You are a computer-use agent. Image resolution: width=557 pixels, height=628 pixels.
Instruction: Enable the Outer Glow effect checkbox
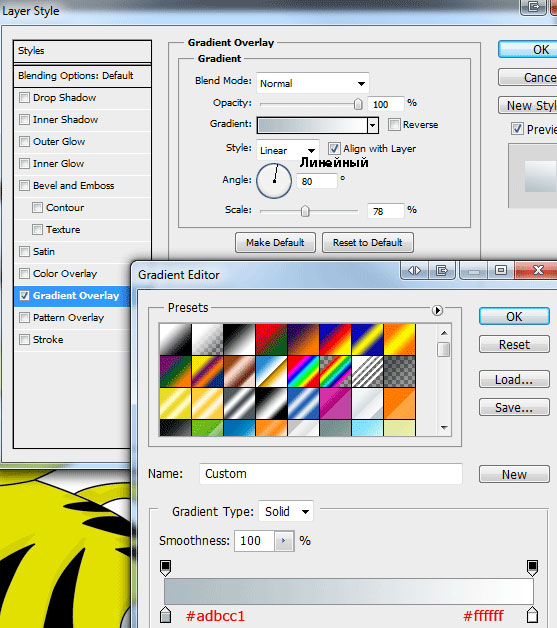point(24,141)
